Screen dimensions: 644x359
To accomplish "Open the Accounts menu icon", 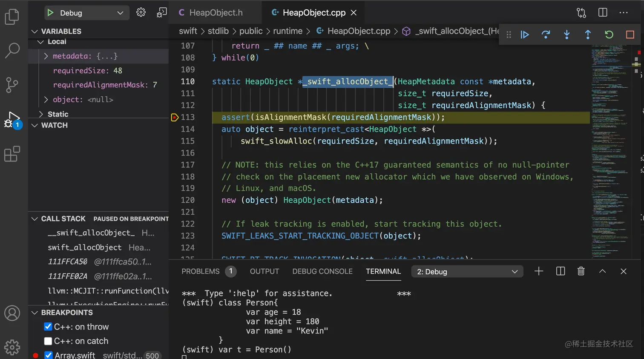I will 12,313.
